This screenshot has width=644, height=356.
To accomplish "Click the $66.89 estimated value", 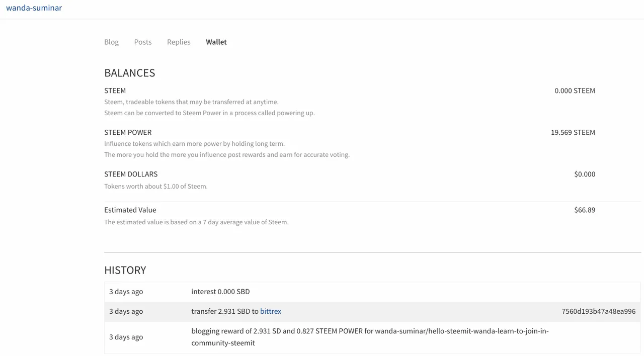I will tap(584, 210).
